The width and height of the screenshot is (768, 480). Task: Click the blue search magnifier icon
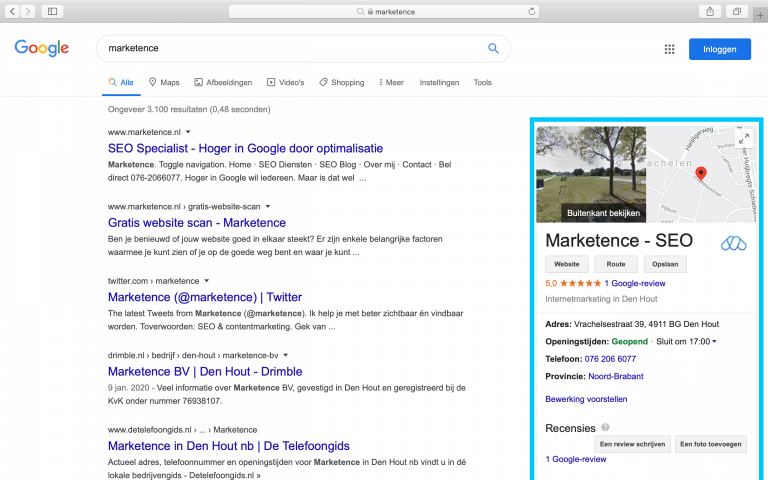pyautogui.click(x=493, y=48)
